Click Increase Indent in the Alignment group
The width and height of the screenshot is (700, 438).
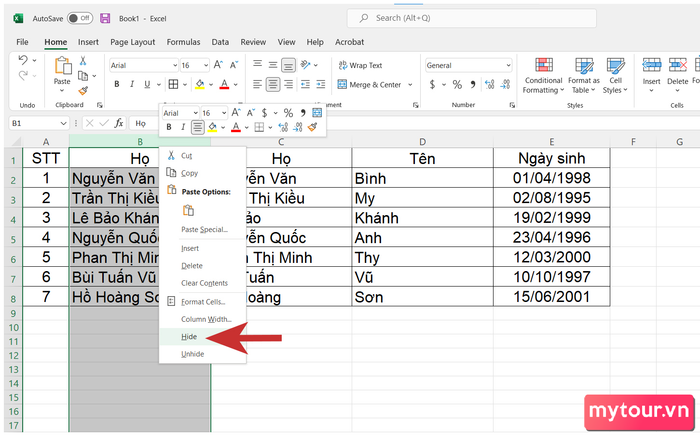click(x=321, y=84)
